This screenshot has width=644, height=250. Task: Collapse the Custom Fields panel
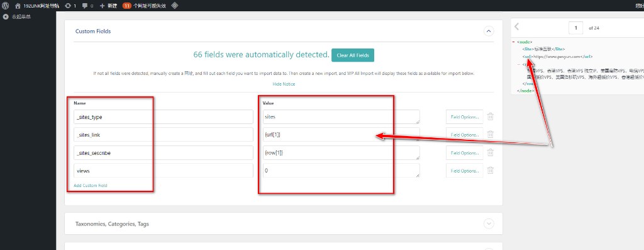pos(488,31)
